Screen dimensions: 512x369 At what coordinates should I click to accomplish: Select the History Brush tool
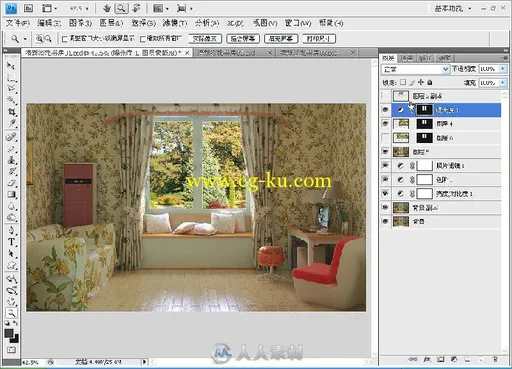point(11,171)
